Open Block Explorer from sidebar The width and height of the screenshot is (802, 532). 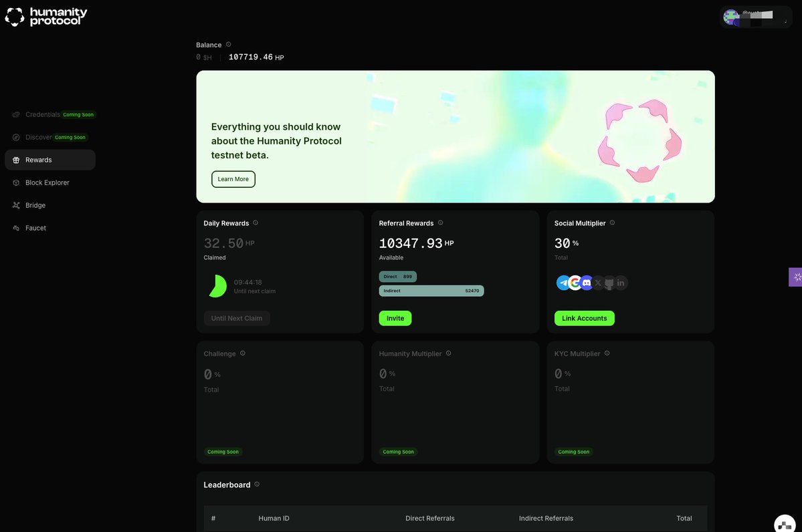(x=50, y=182)
